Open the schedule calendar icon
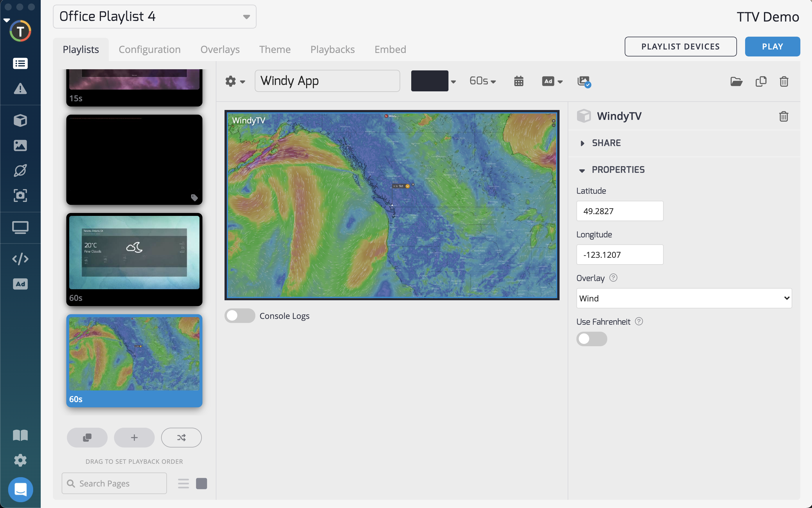The height and width of the screenshot is (508, 812). (x=519, y=81)
